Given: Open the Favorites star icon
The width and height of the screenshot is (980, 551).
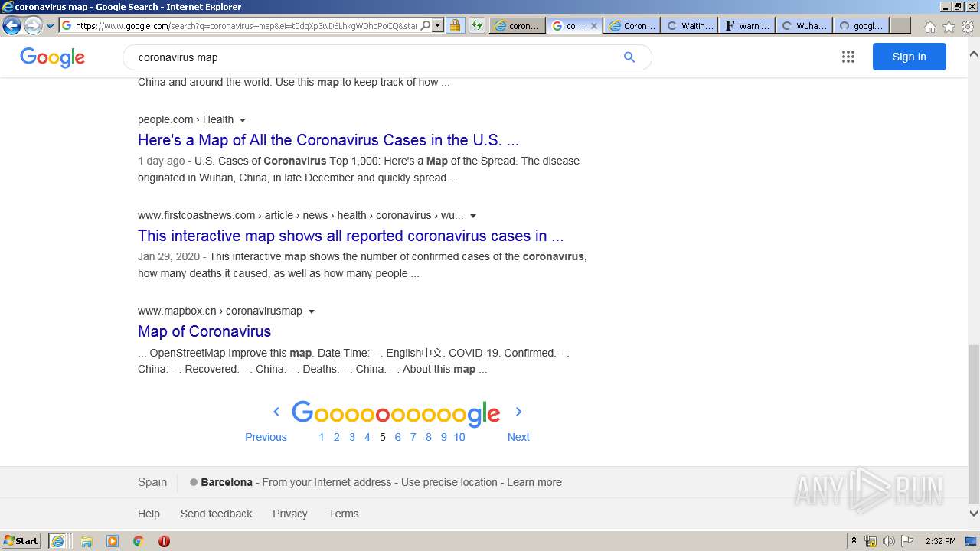Looking at the screenshot, I should [949, 27].
